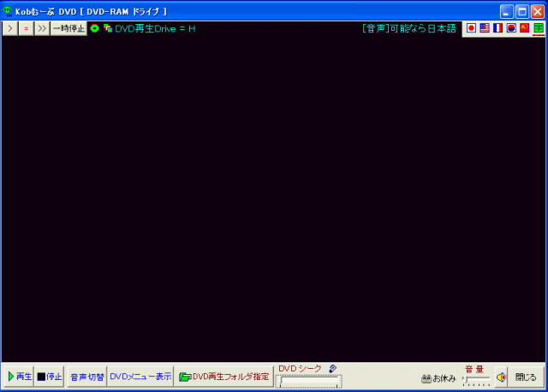Select the China flag icon

coord(525,28)
